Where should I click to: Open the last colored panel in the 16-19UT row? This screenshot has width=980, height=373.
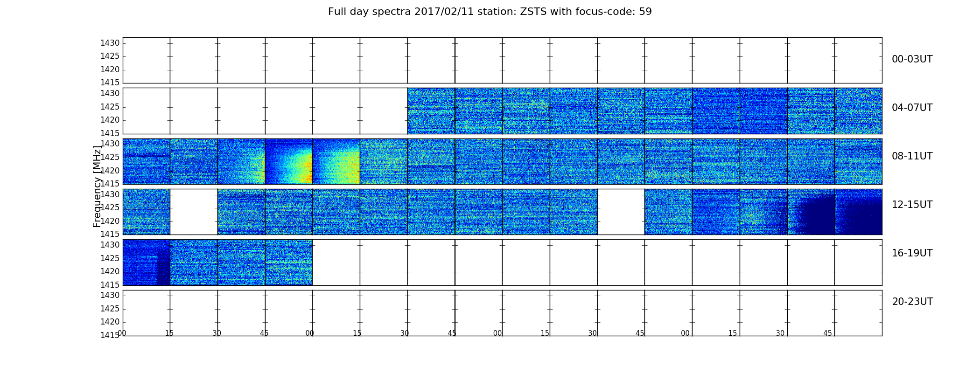(x=289, y=262)
